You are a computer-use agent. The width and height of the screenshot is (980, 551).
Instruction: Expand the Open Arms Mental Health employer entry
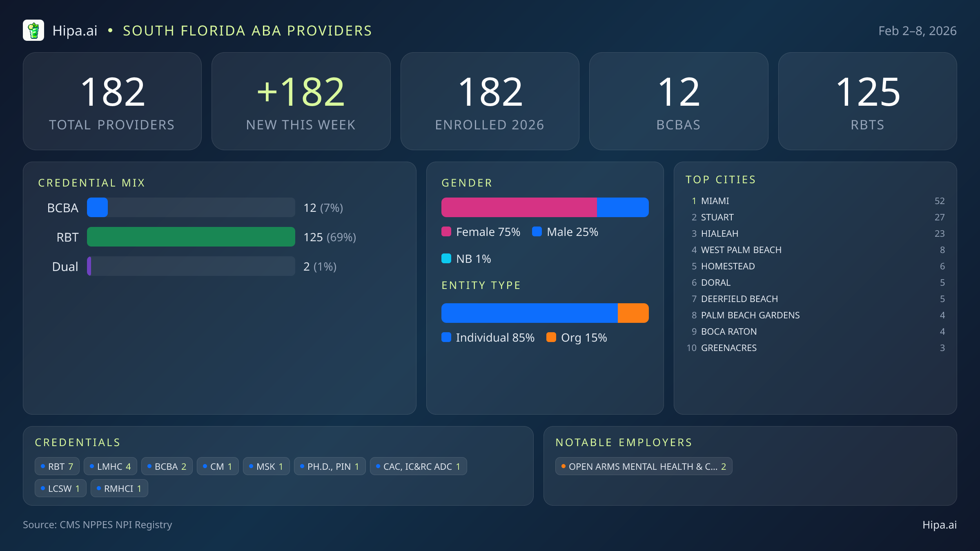644,466
